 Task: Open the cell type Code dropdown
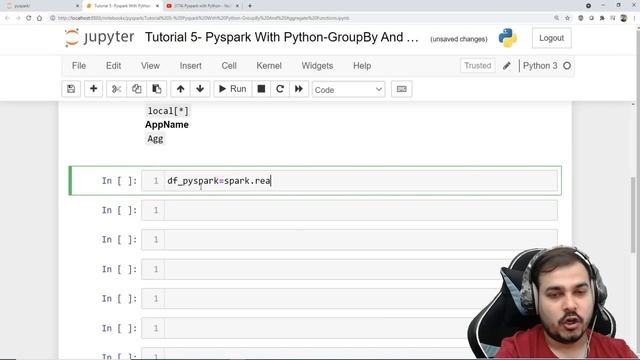point(348,89)
